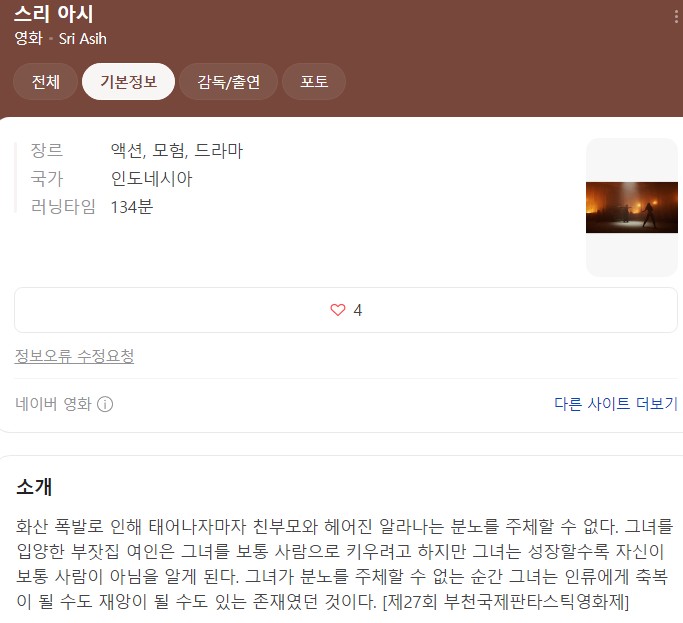Image resolution: width=683 pixels, height=623 pixels.
Task: Open the three-dot more options menu
Action: 676,17
